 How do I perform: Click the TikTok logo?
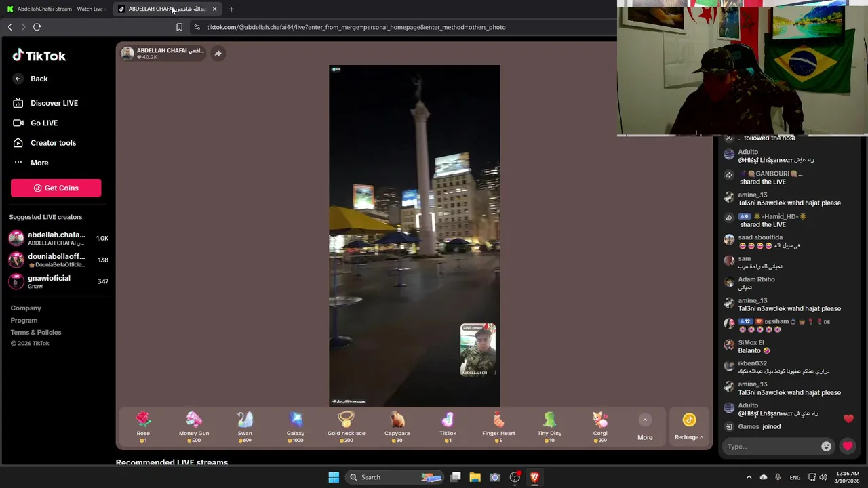point(39,56)
